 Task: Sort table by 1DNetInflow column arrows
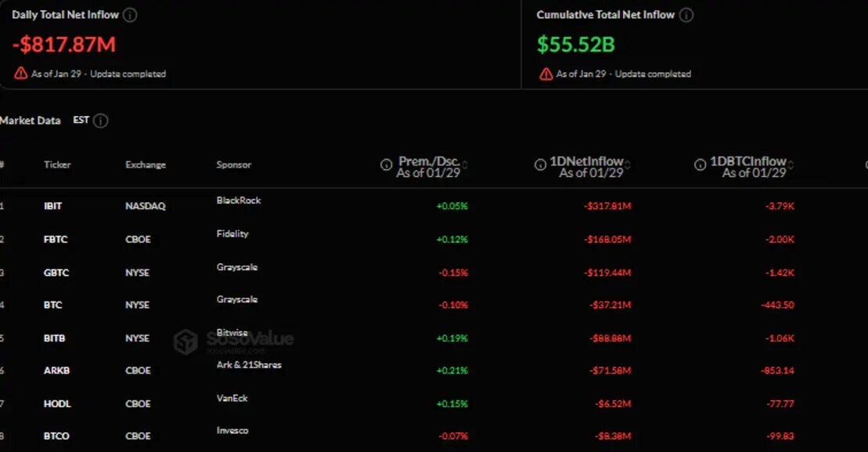[627, 165]
